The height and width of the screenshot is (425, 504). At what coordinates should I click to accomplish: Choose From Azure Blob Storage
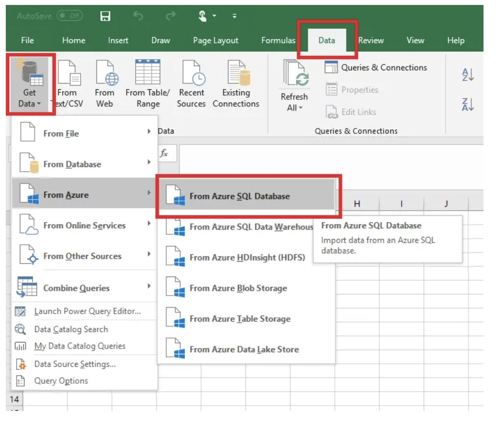(238, 288)
